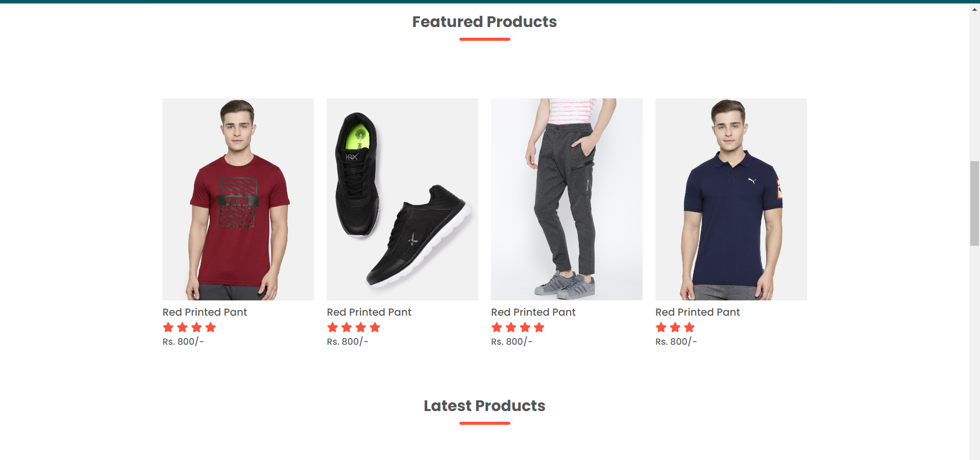Select the second star under the navy polo shirt
980x460 pixels.
(x=675, y=327)
